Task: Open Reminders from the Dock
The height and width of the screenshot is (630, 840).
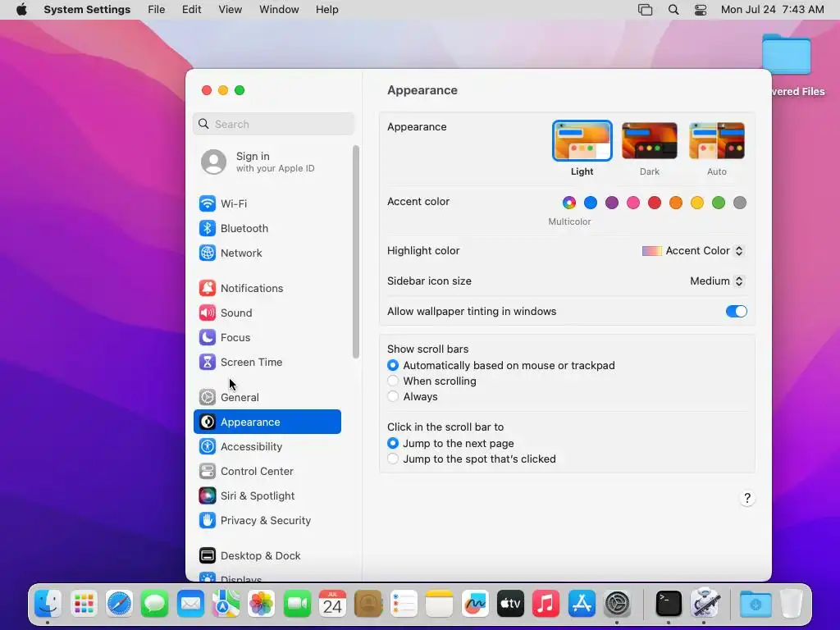Action: (x=404, y=605)
